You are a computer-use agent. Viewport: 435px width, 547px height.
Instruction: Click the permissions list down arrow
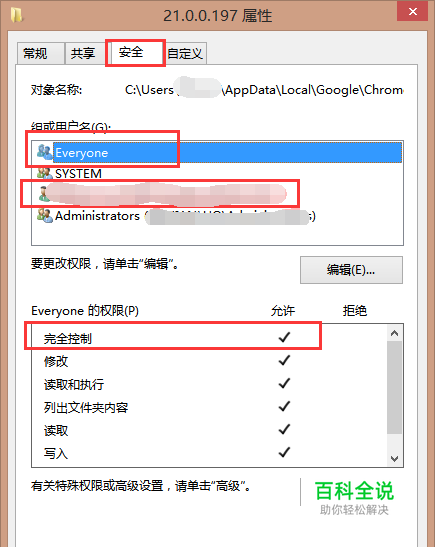tap(395, 458)
